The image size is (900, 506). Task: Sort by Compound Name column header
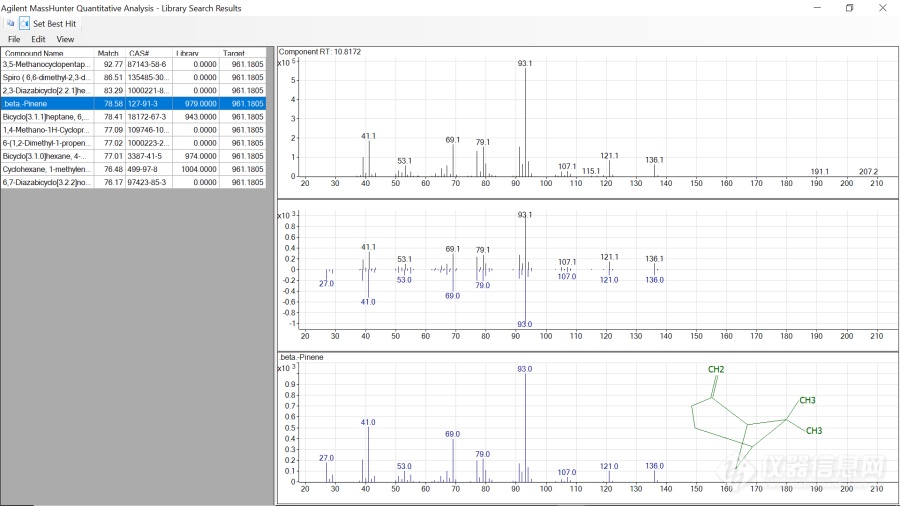(x=47, y=53)
